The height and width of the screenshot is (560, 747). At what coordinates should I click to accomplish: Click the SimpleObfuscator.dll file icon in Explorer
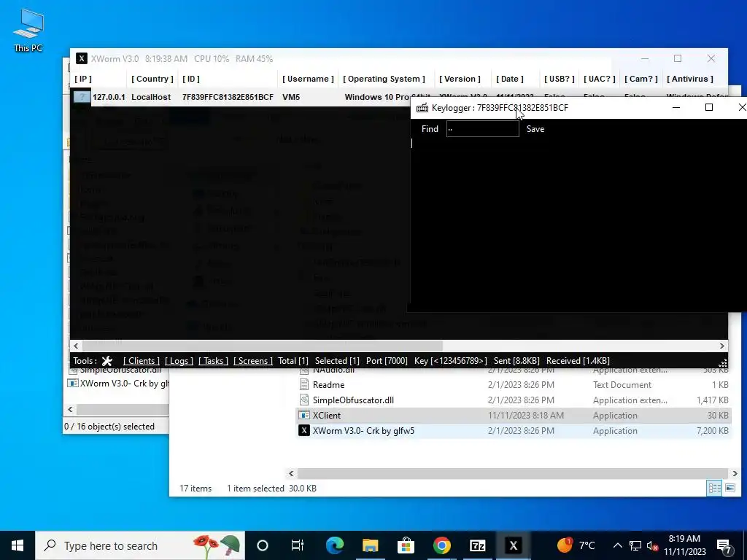pos(304,400)
